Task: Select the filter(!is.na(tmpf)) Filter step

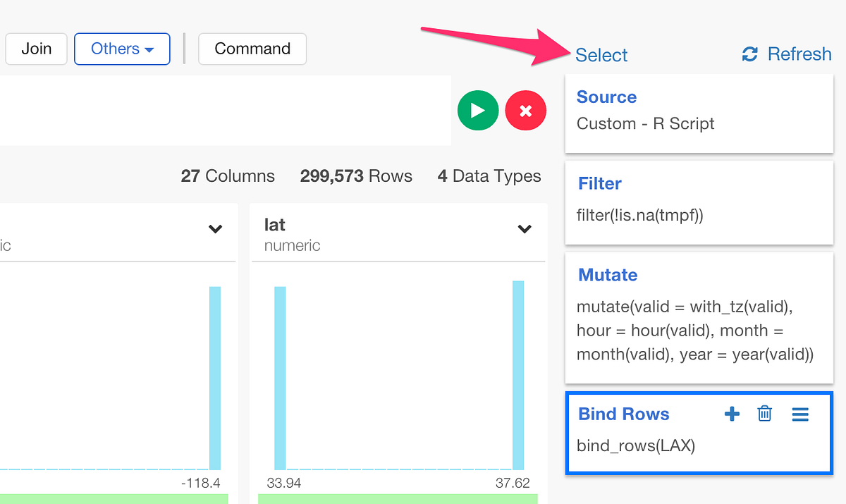Action: [699, 201]
